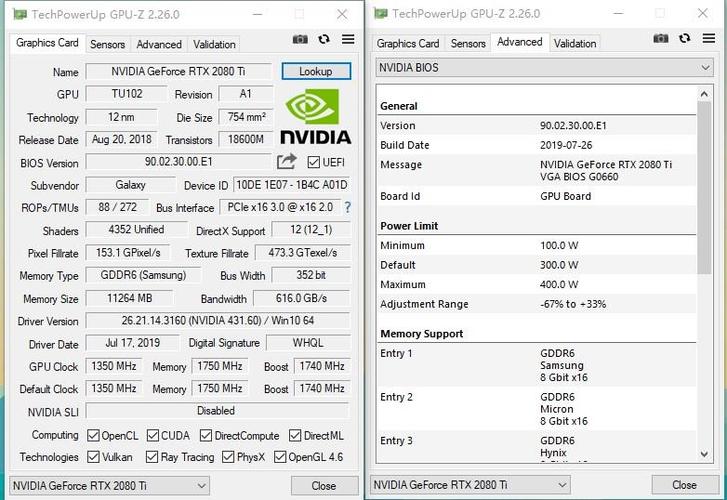The image size is (727, 500).
Task: Click the scrollbar down arrow in Advanced panel
Action: [x=704, y=454]
